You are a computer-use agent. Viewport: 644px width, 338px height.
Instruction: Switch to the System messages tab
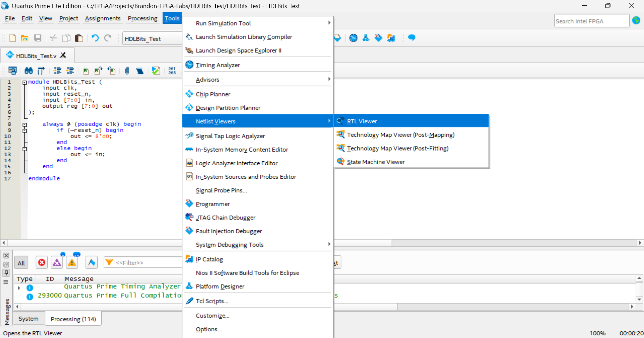coord(29,319)
